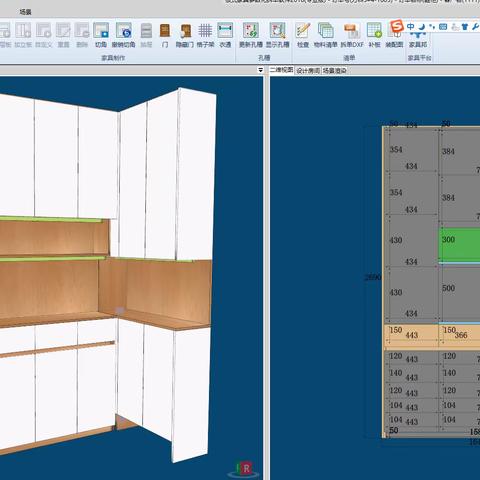The height and width of the screenshot is (480, 480).
Task: Select the green 300 cell in 2D view
Action: click(x=460, y=244)
